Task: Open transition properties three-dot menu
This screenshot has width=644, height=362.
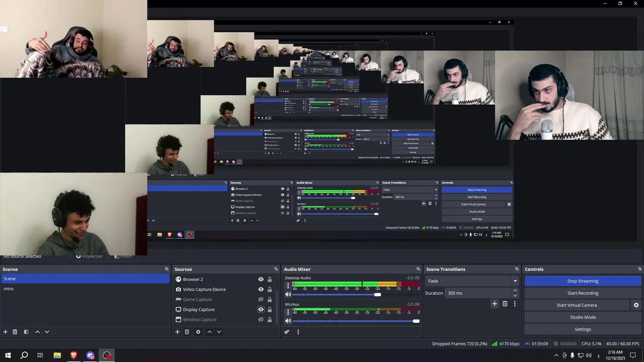Action: coord(515,304)
